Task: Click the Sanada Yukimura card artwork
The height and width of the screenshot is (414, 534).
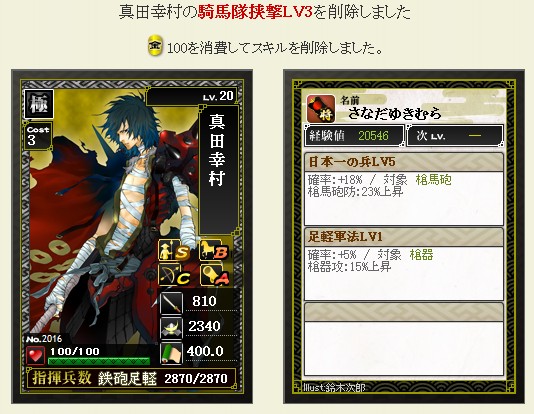Action: 112,211
